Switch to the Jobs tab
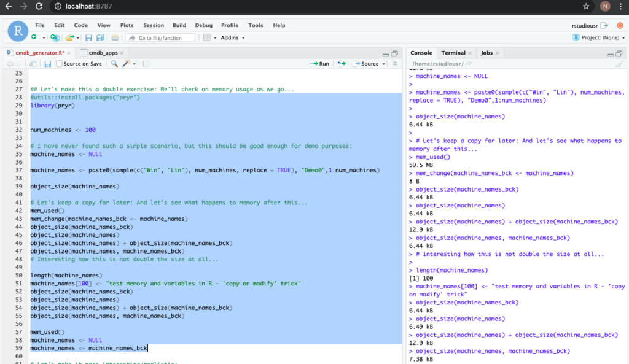629x364 pixels. point(486,53)
